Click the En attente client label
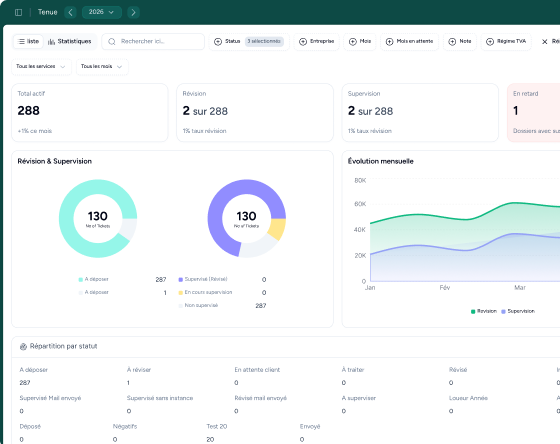Viewport: 560px width, 444px height. tap(257, 370)
